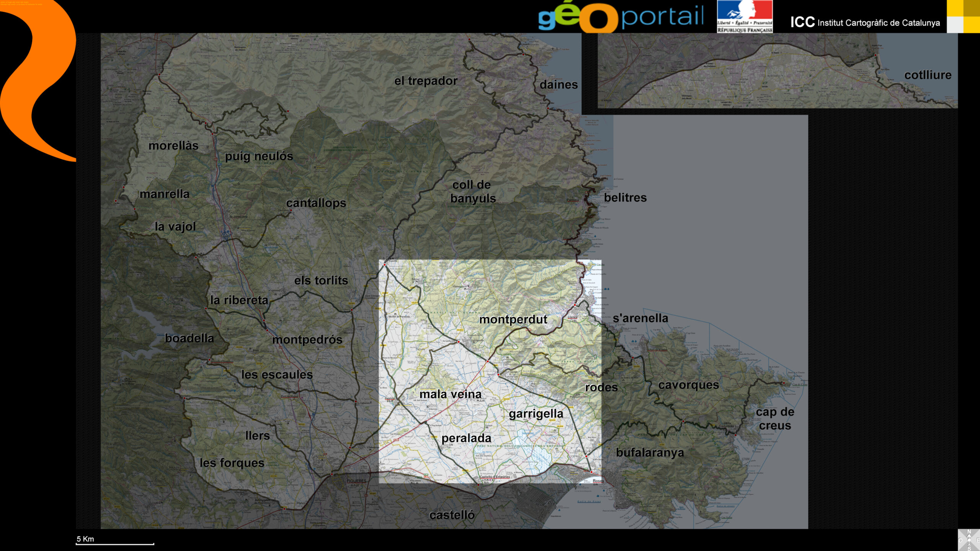Image resolution: width=980 pixels, height=551 pixels.
Task: Click the castelló label at bottom
Action: pyautogui.click(x=452, y=515)
